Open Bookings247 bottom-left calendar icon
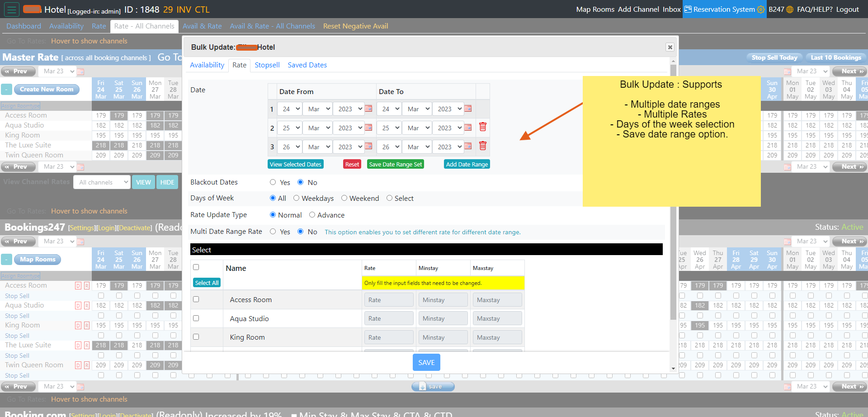Screen dimensions: 868x417 point(80,387)
